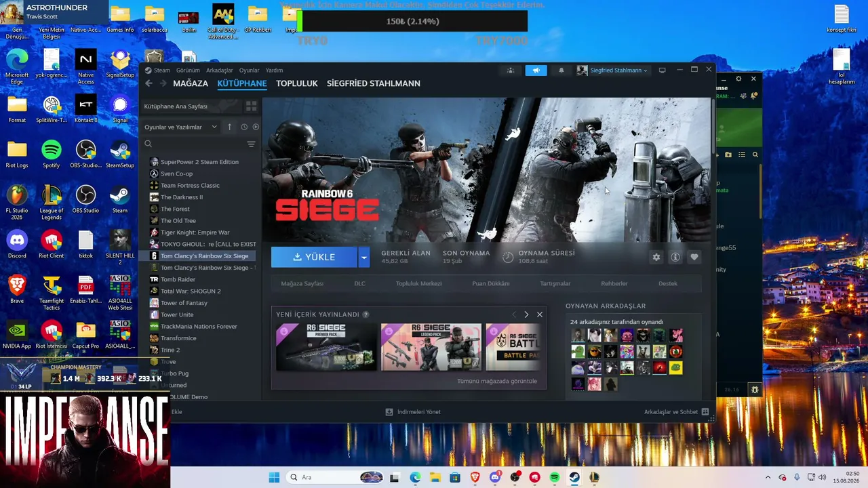Switch to MAĞAZA tab

tap(191, 83)
